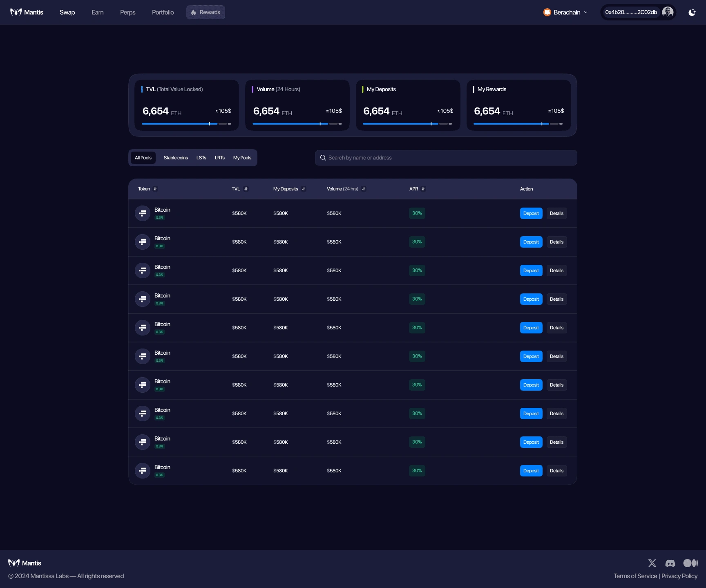Toggle dark mode moon icon
The height and width of the screenshot is (588, 706).
[x=692, y=12]
